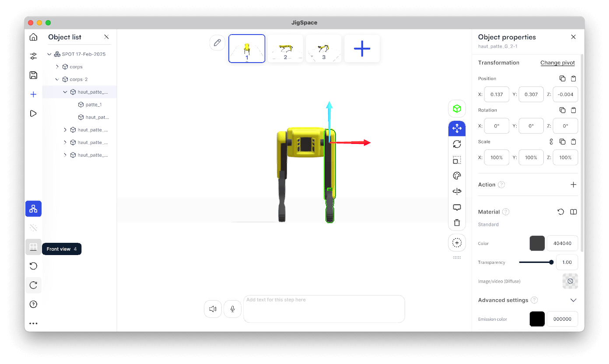The width and height of the screenshot is (609, 364).
Task: Open the help question mark in sidebar
Action: click(33, 304)
